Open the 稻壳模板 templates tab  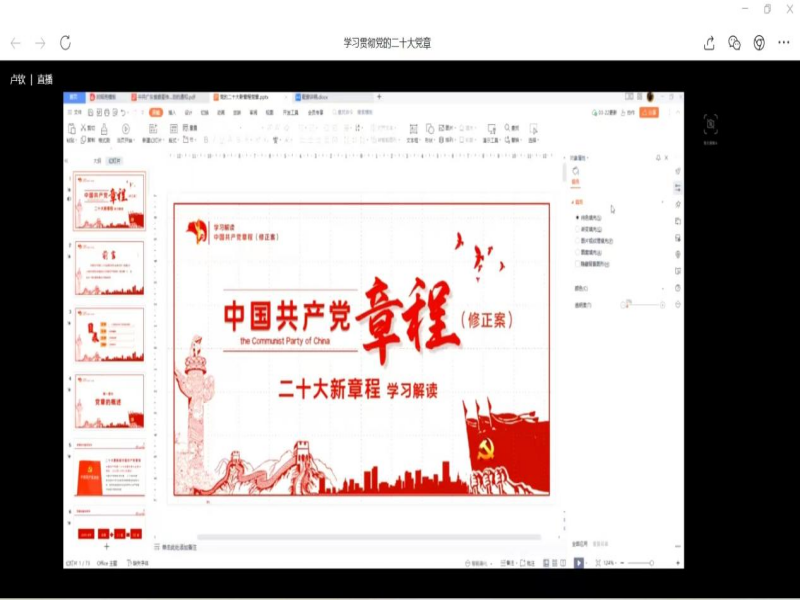point(106,96)
